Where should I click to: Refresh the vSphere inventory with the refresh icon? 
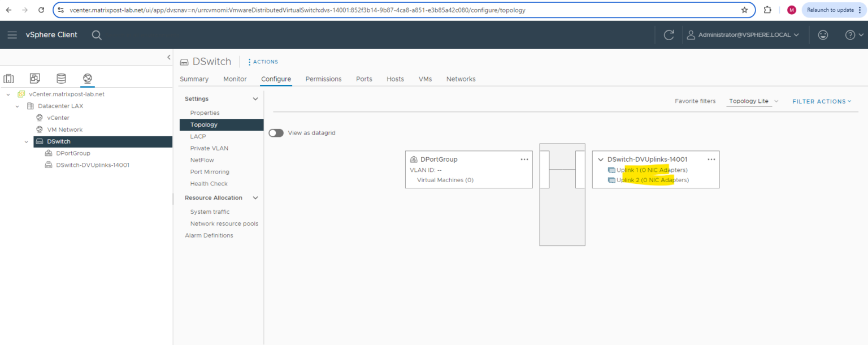669,34
